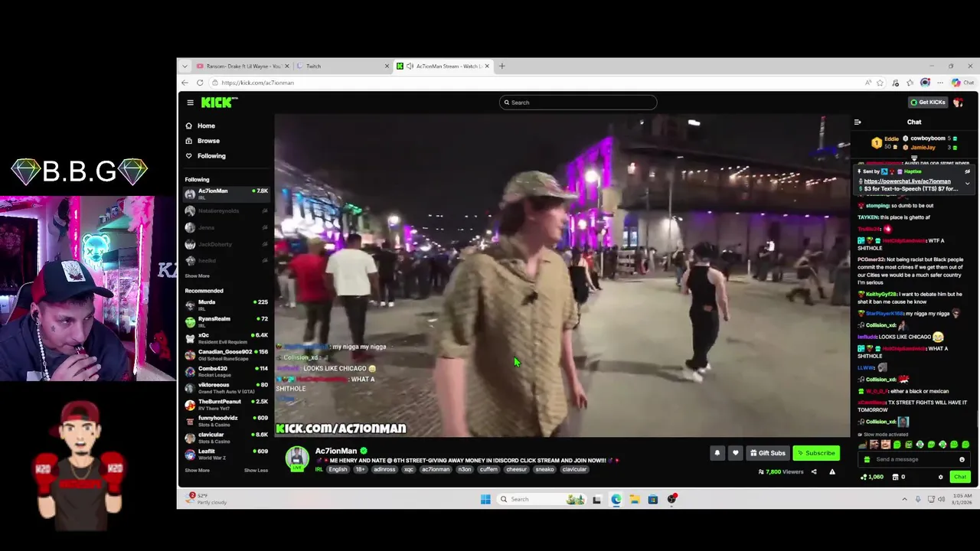Hide the pinned chat message icon
Screen dimensions: 980x551
[967, 171]
